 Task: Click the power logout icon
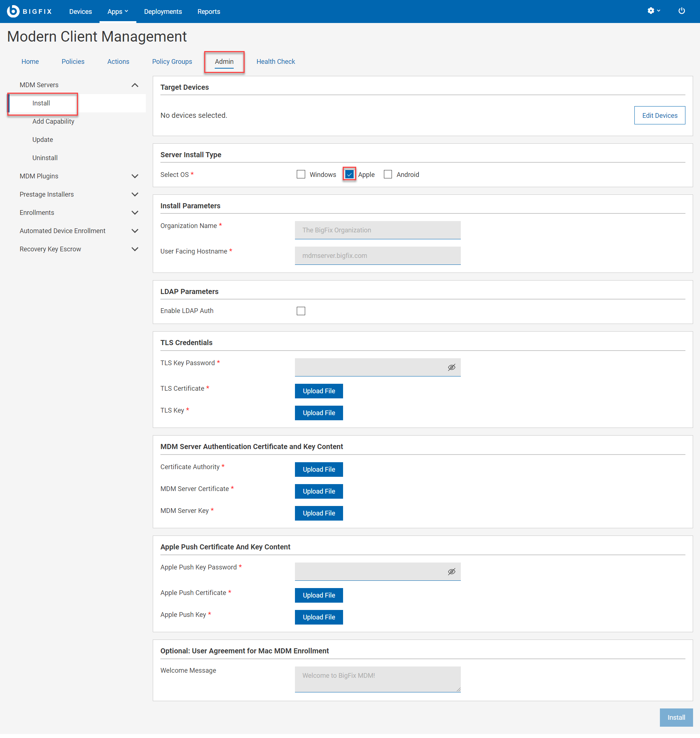681,11
